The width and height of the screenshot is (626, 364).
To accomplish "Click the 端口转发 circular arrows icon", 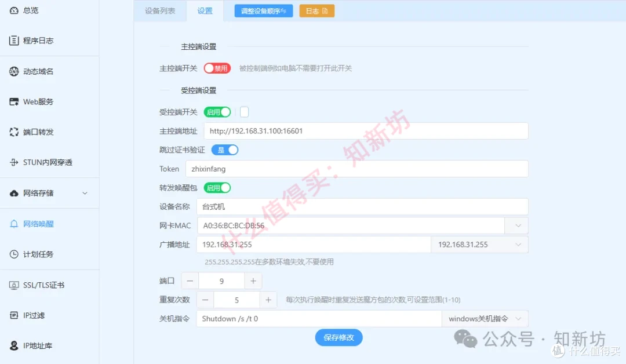I will coord(14,132).
